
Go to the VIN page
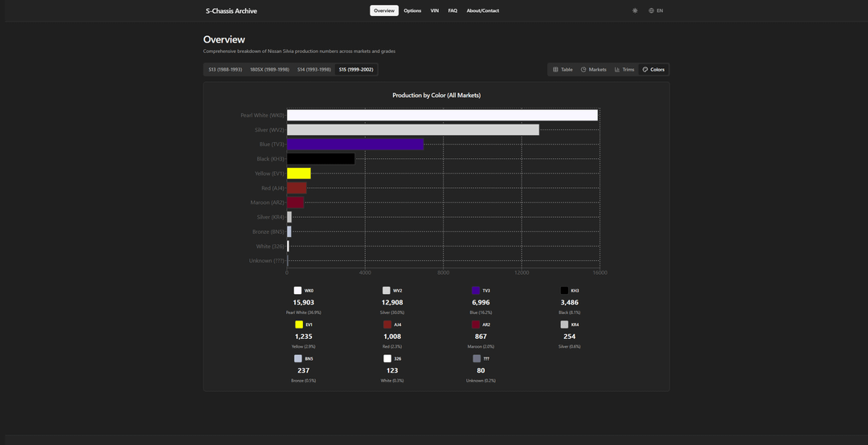[x=435, y=10]
